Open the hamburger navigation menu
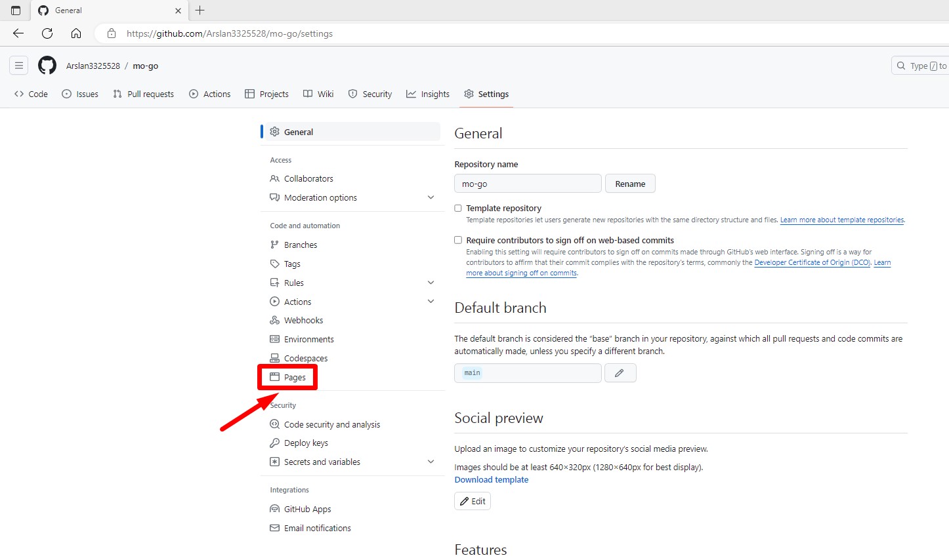 [x=19, y=66]
